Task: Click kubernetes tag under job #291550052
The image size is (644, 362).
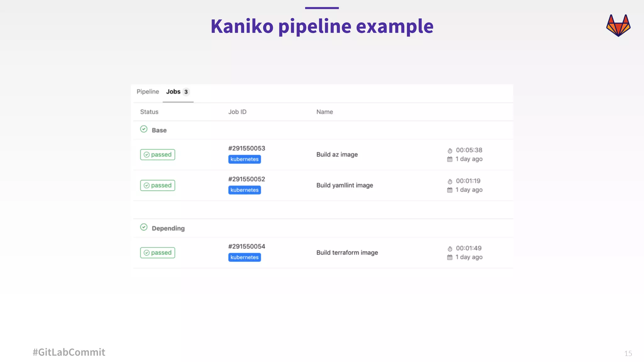Action: click(x=245, y=190)
